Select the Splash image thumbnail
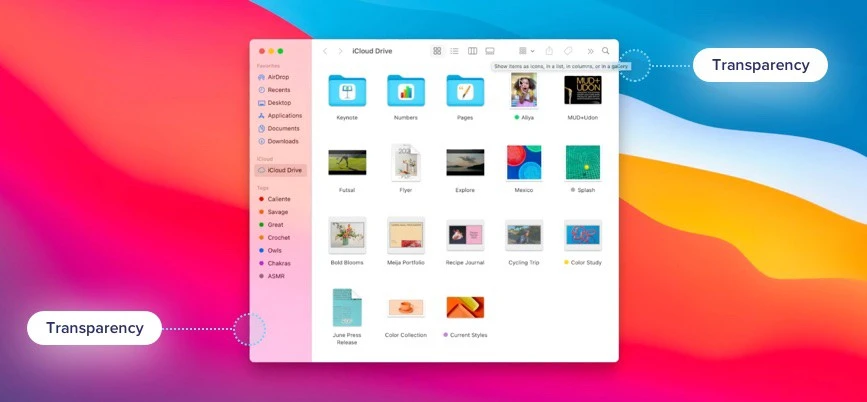This screenshot has height=402, width=867. 583,163
